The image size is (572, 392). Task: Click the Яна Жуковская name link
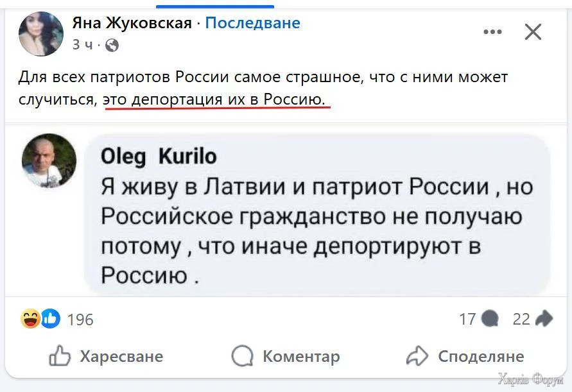pyautogui.click(x=132, y=24)
